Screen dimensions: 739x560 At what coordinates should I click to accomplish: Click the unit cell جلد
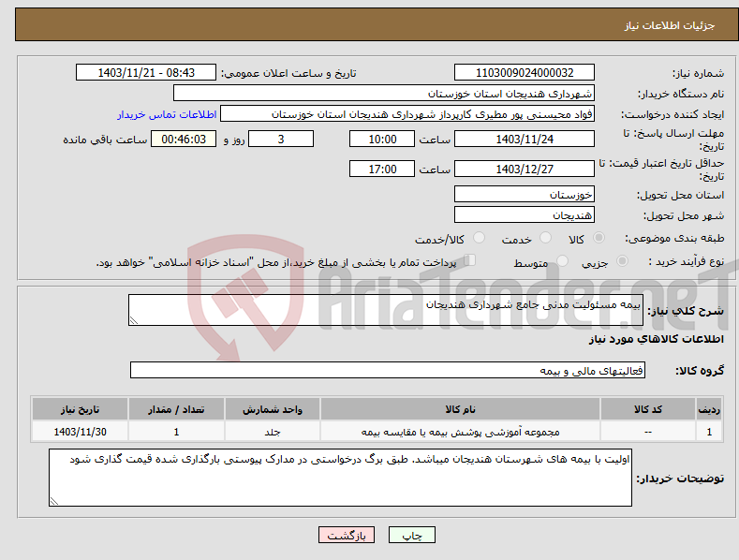tap(273, 432)
